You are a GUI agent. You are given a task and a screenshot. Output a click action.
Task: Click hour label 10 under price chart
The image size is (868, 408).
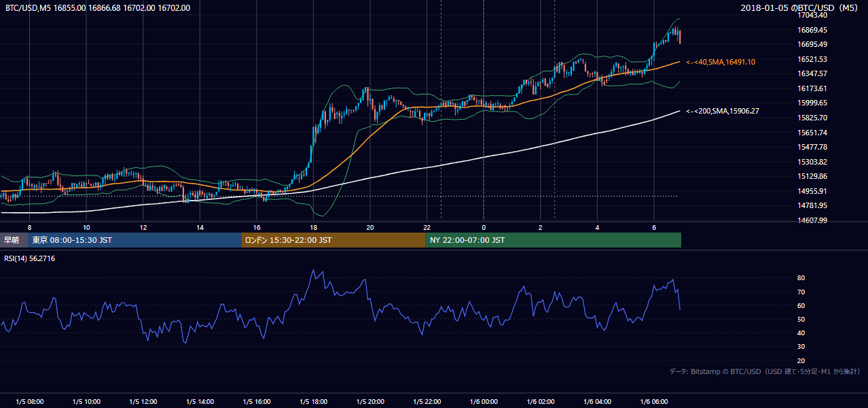click(86, 227)
